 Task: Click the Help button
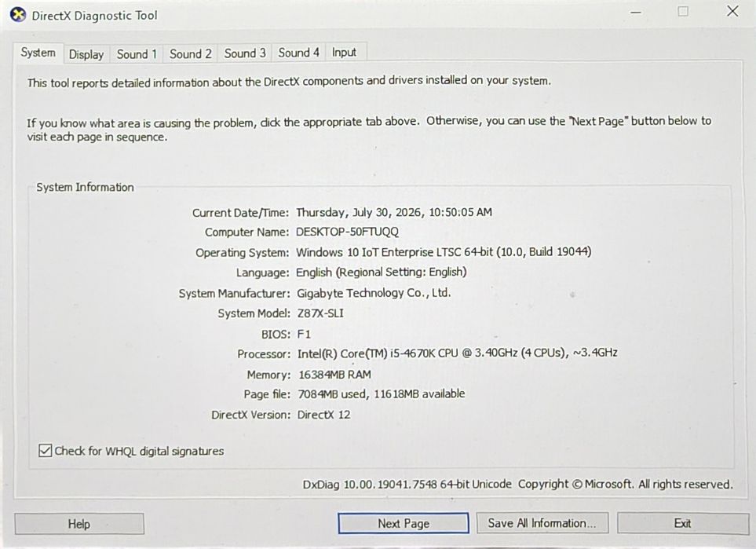pos(79,524)
